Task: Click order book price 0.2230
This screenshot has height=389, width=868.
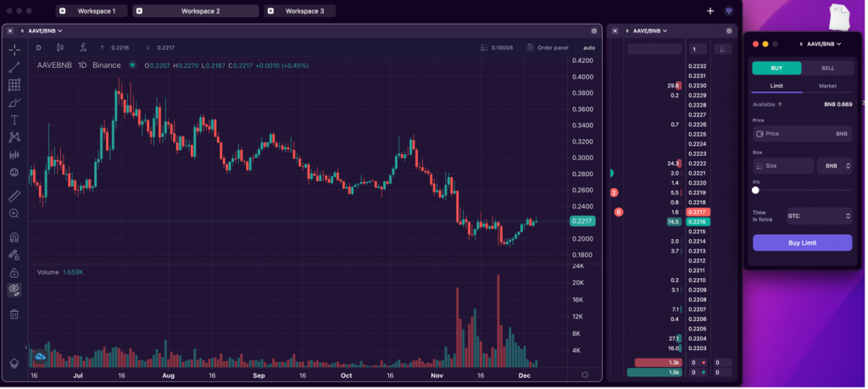Action: (698, 86)
